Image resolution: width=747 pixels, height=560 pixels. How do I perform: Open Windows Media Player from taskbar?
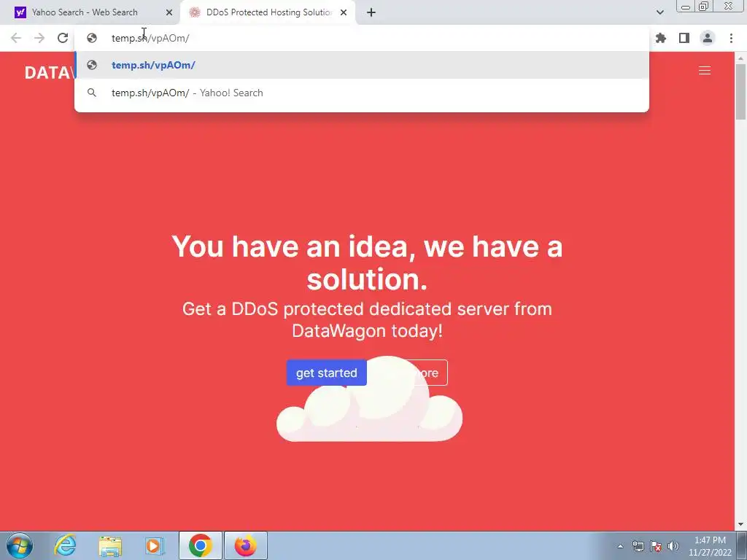tap(154, 545)
